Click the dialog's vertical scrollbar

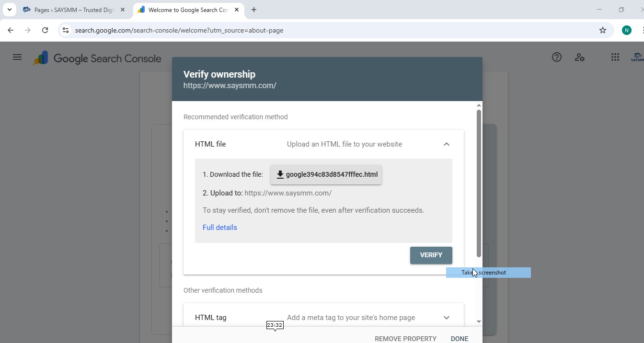point(479,183)
